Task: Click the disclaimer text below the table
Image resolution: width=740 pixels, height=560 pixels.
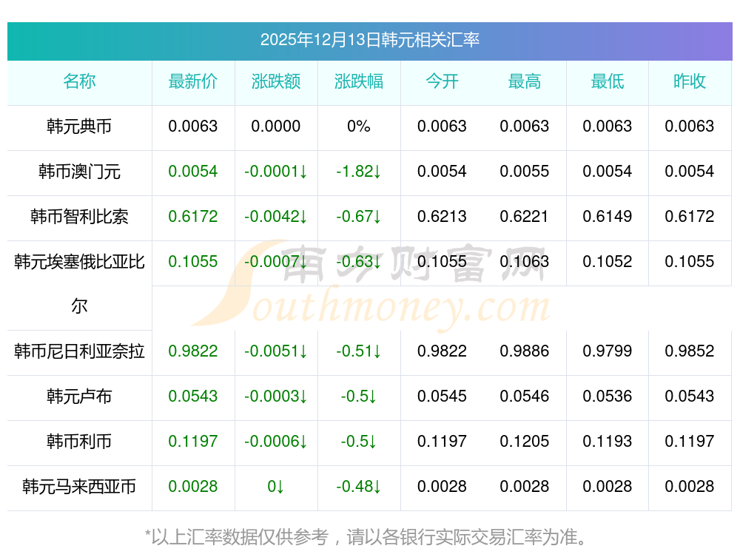Action: click(366, 537)
